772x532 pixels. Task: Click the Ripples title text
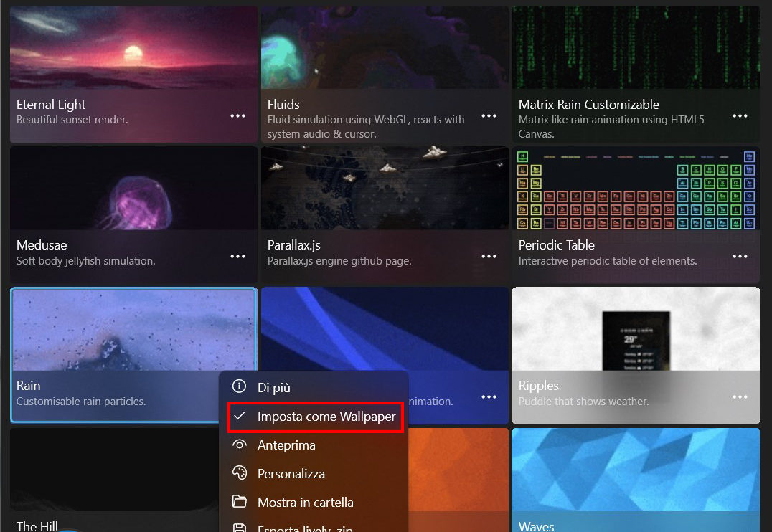(x=539, y=385)
